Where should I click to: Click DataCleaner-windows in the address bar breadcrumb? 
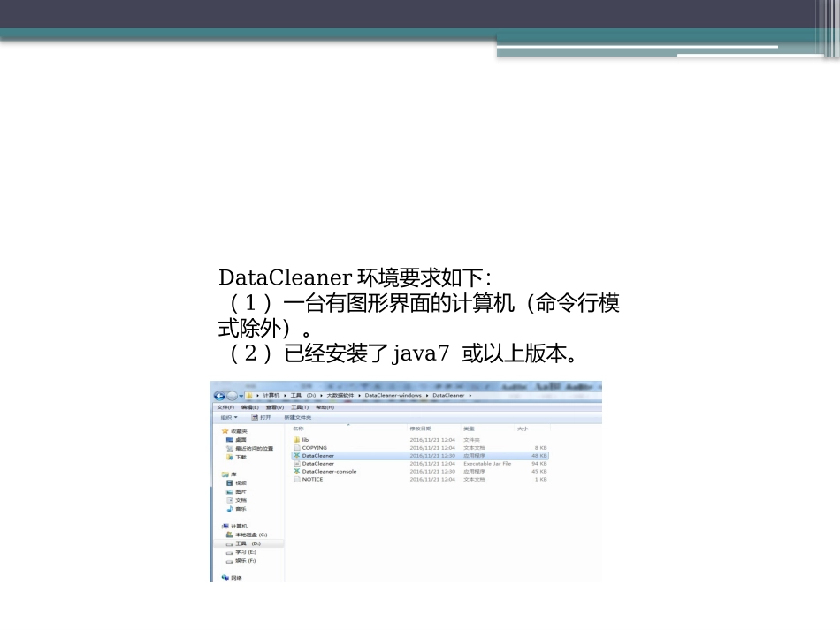pyautogui.click(x=393, y=396)
